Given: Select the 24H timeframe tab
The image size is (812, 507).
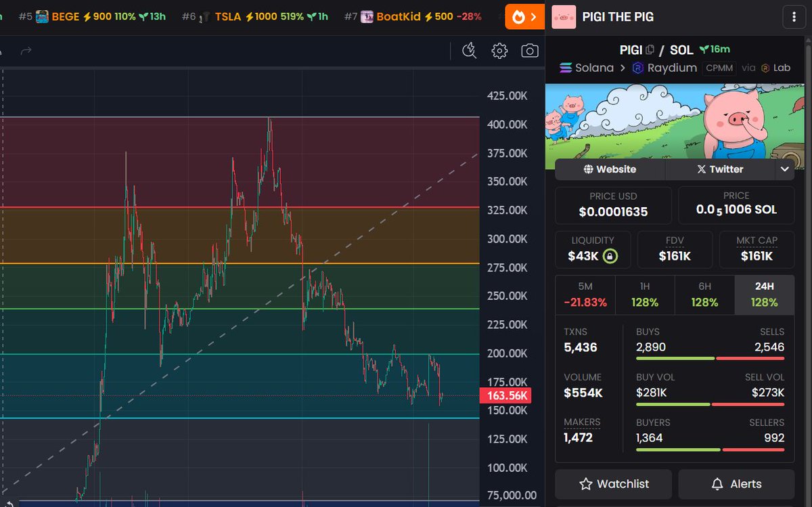Looking at the screenshot, I should coord(764,294).
